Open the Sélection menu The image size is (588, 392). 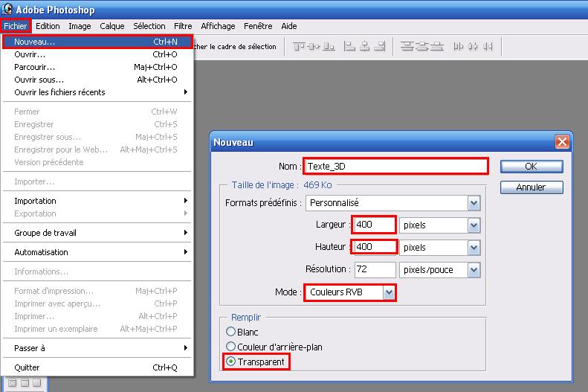click(x=149, y=26)
